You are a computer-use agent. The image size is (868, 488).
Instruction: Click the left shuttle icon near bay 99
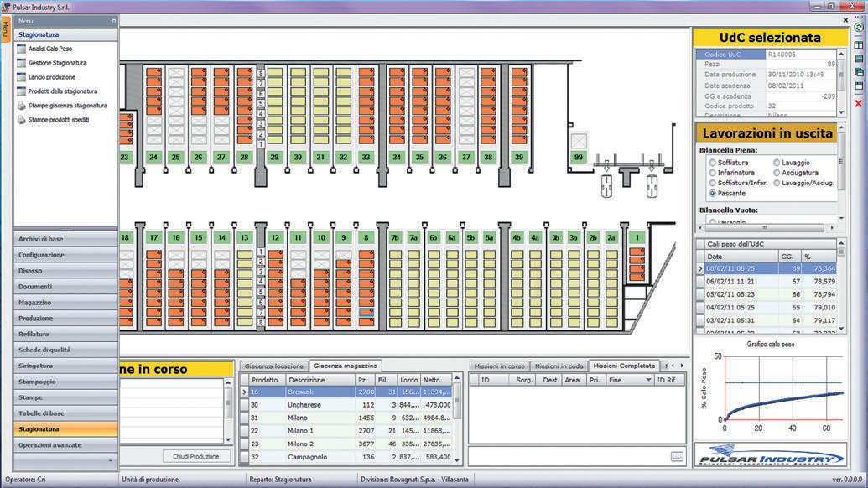click(x=606, y=186)
